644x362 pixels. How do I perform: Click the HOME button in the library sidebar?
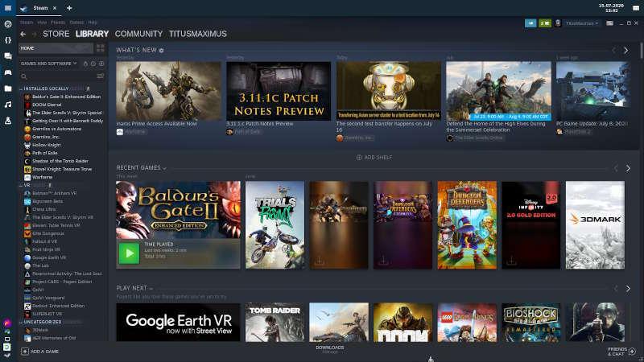coord(56,48)
